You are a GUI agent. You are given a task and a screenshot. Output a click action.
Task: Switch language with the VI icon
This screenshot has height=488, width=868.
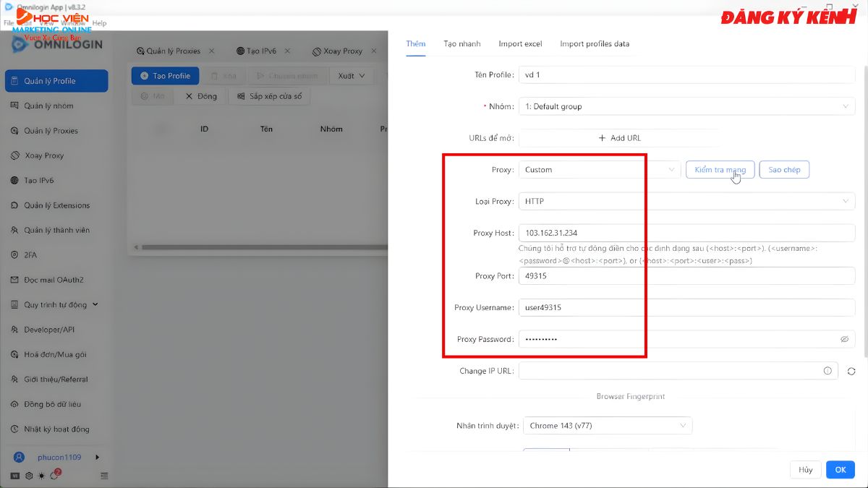pos(15,476)
